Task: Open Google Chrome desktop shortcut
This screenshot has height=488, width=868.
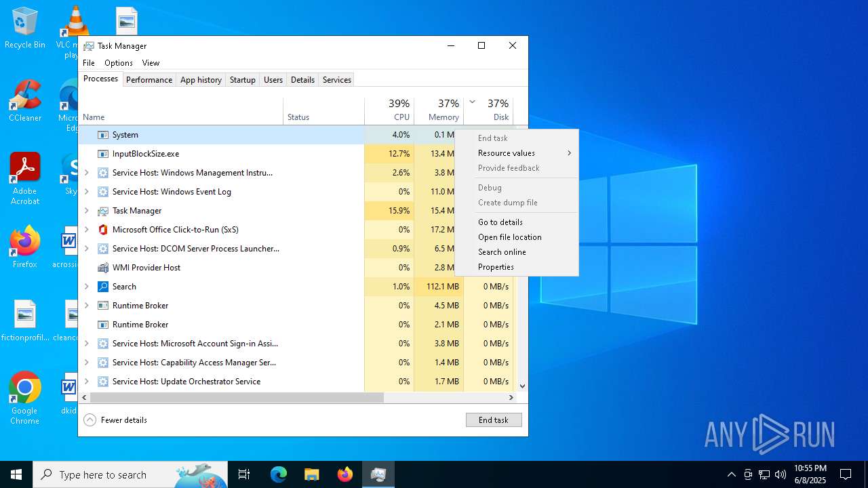Action: (25, 399)
